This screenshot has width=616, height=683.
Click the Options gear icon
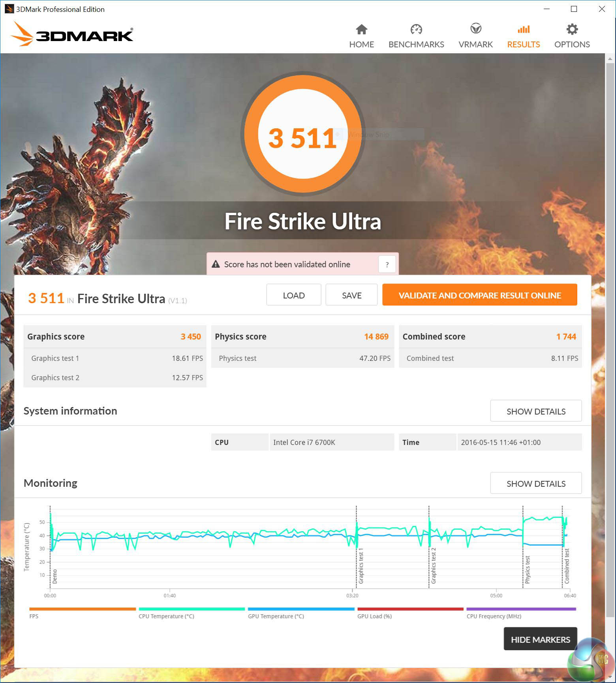(572, 29)
